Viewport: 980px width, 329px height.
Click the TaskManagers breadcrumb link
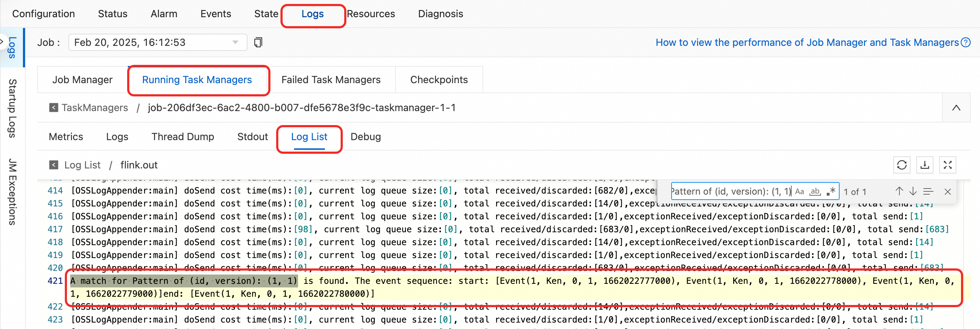(x=95, y=108)
